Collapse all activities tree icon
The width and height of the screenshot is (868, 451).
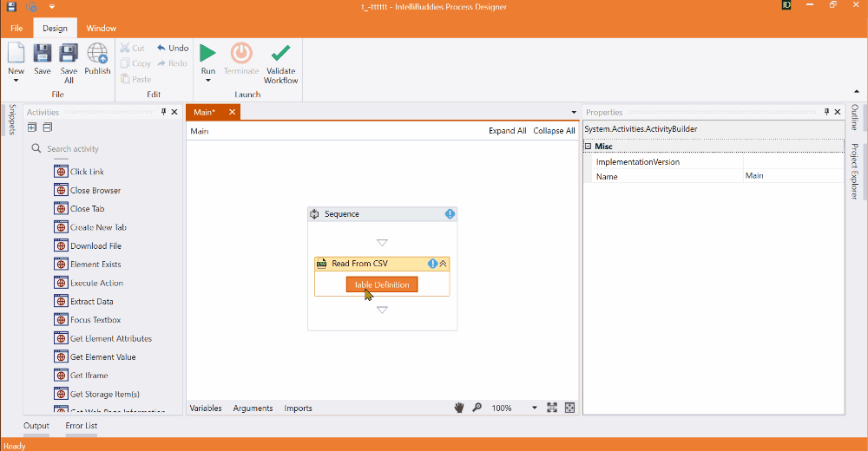[x=48, y=127]
